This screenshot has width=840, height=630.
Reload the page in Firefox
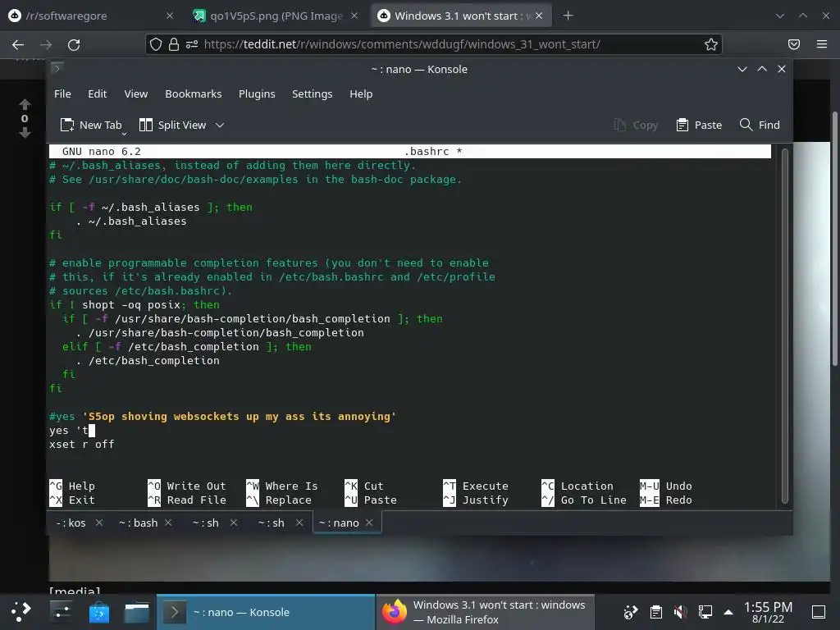74,44
